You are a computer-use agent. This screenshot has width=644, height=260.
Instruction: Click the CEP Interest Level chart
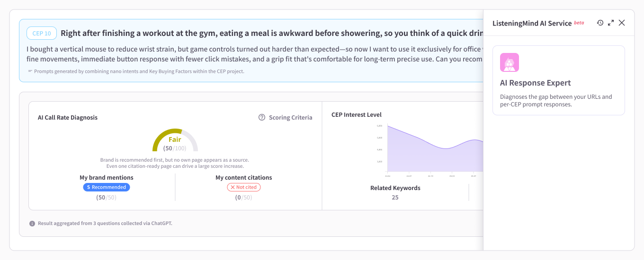(435, 147)
